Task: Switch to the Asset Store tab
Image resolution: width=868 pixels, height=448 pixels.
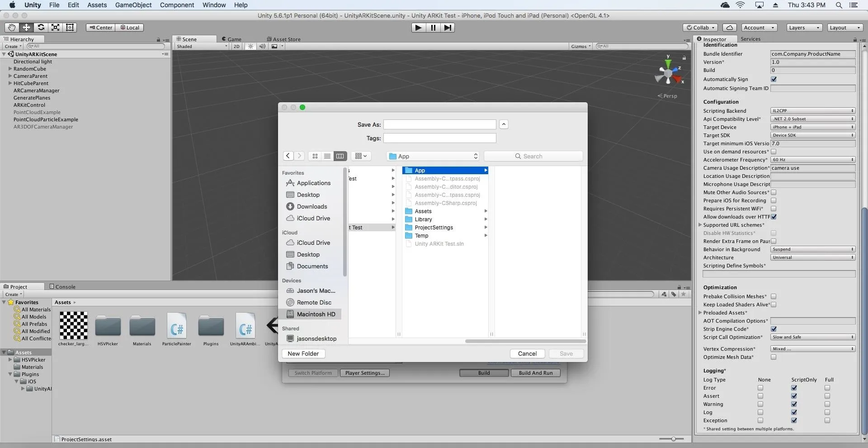Action: pyautogui.click(x=283, y=39)
